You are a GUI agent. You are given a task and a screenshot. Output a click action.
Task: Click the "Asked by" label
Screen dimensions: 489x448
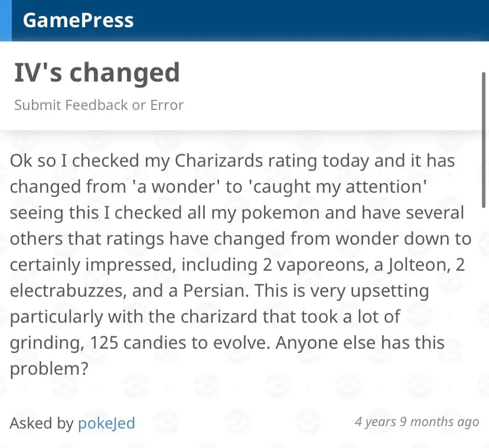(41, 423)
